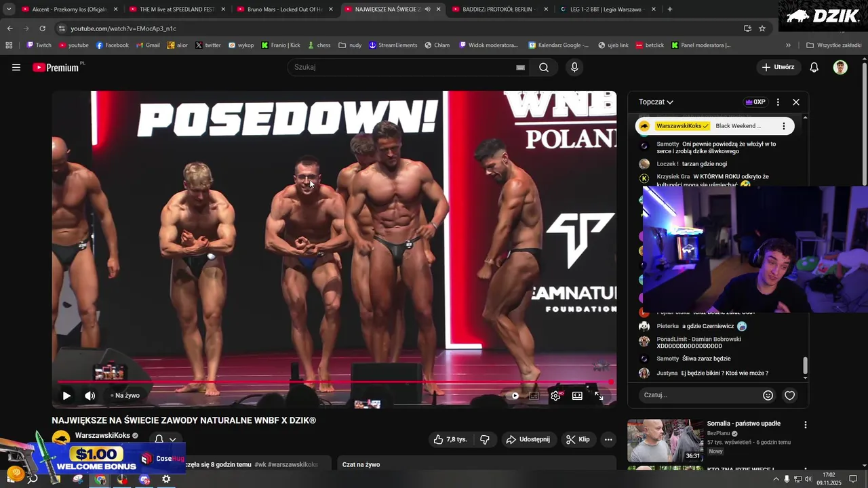Switch to the 'Akcent - Przekorny los' tab
The width and height of the screenshot is (868, 488).
pos(70,9)
